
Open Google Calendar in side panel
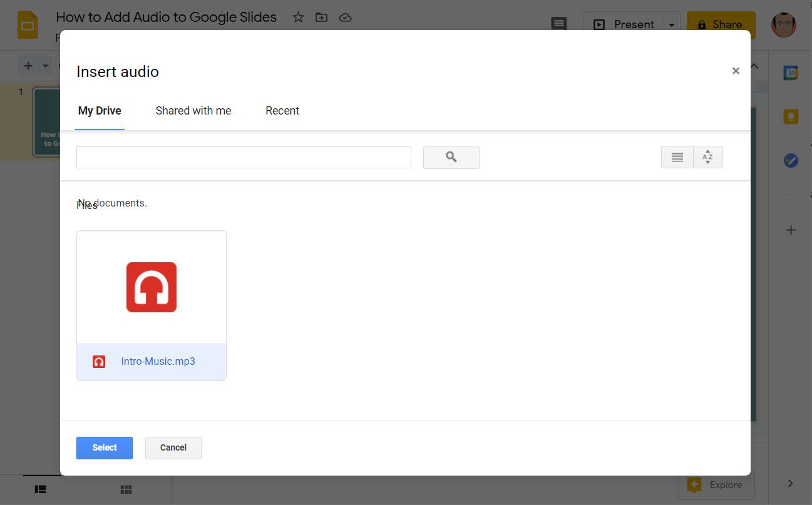coord(791,73)
